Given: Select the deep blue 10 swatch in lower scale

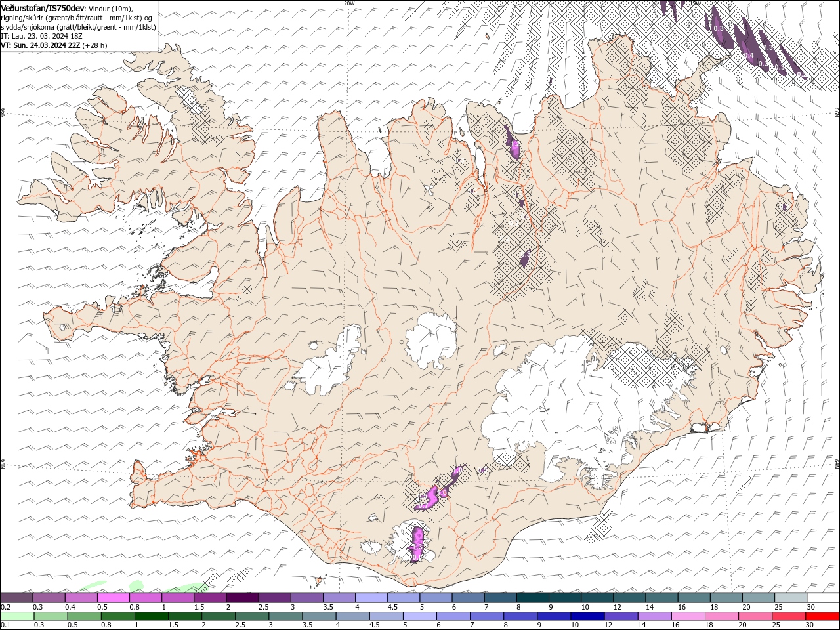Looking at the screenshot, I should (x=587, y=616).
